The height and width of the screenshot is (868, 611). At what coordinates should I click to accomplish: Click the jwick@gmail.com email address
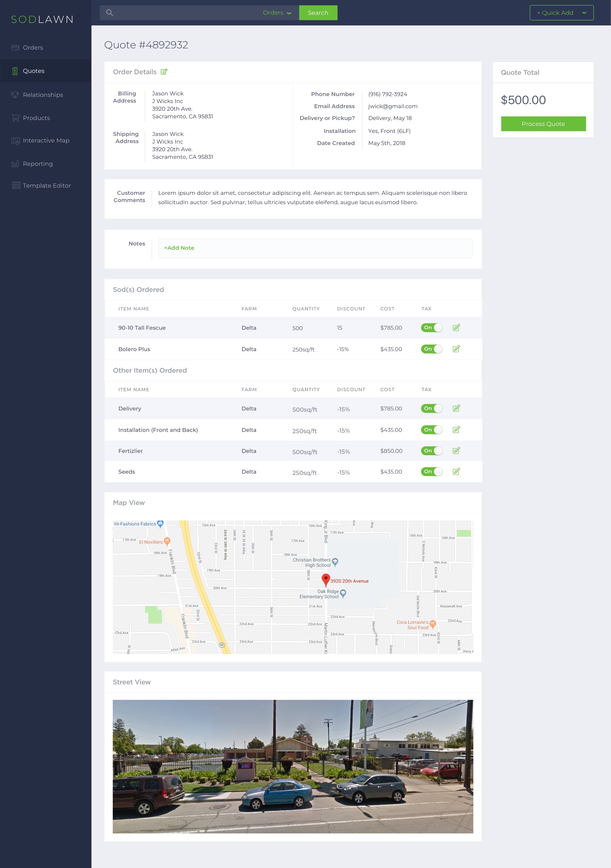pos(393,106)
